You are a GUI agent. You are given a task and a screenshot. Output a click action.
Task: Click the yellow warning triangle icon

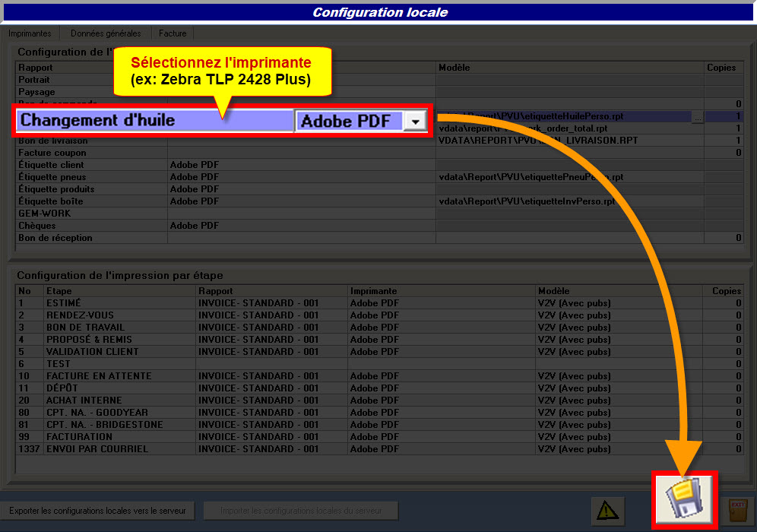[607, 511]
